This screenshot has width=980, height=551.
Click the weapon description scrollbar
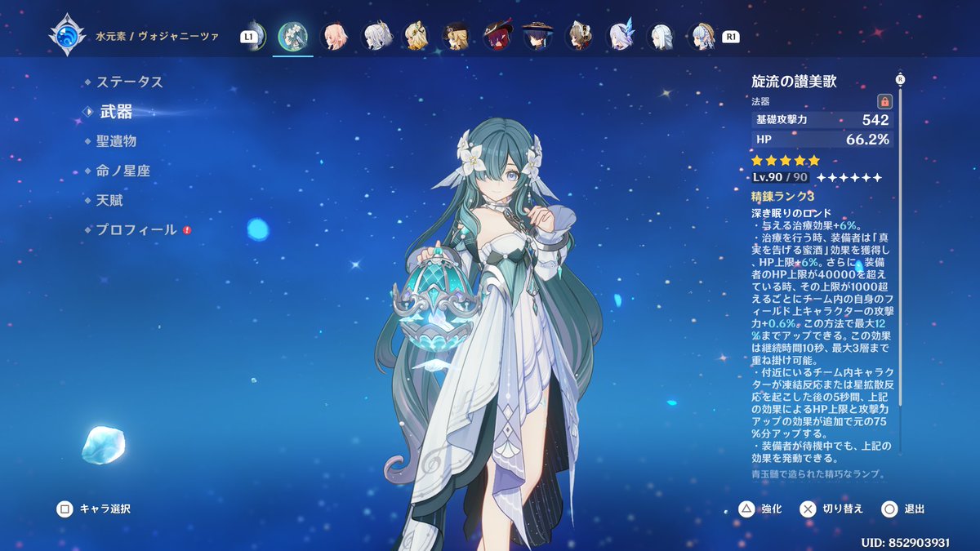[x=901, y=245]
